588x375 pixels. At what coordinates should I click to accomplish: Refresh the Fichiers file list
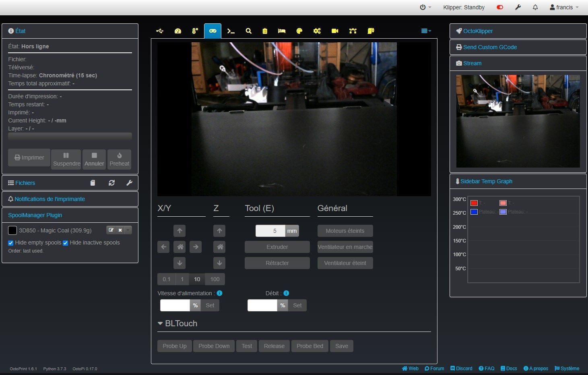point(111,183)
